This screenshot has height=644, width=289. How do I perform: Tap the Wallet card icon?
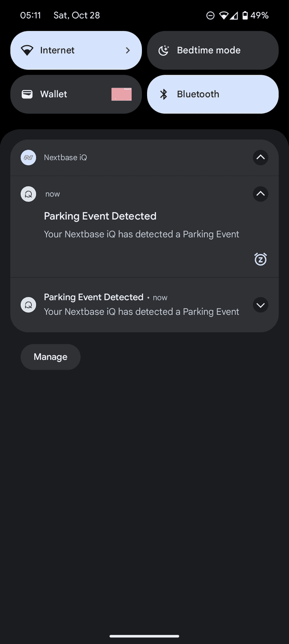point(27,94)
